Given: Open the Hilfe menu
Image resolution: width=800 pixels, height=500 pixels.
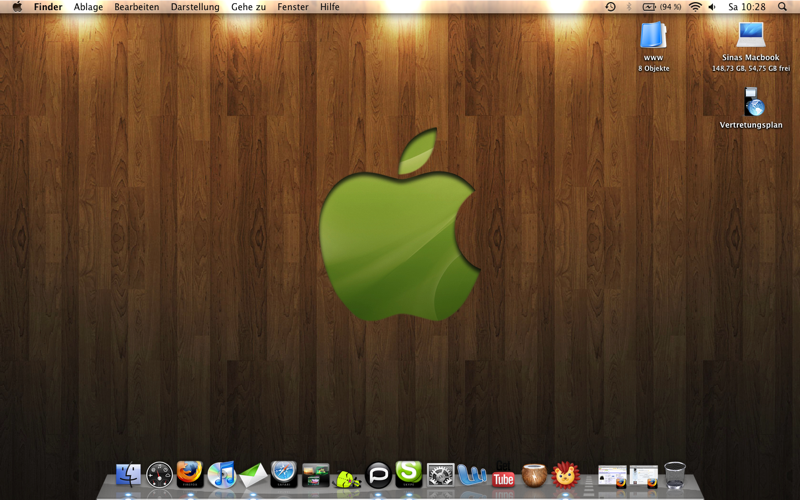Looking at the screenshot, I should tap(330, 7).
